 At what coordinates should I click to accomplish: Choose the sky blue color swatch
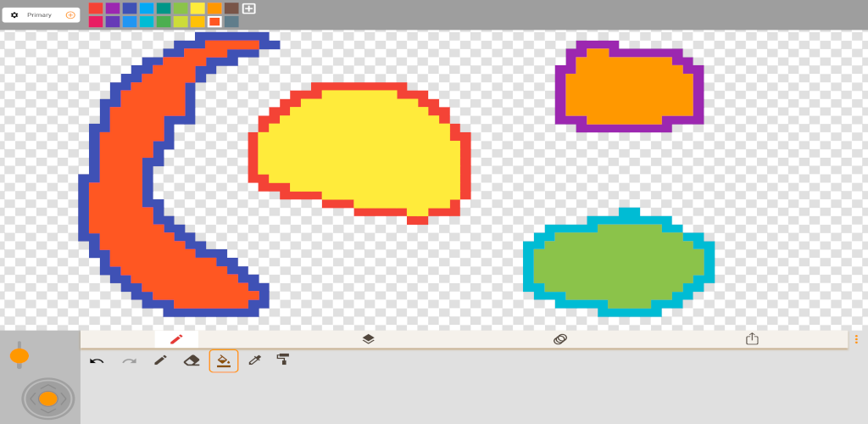coord(147,8)
